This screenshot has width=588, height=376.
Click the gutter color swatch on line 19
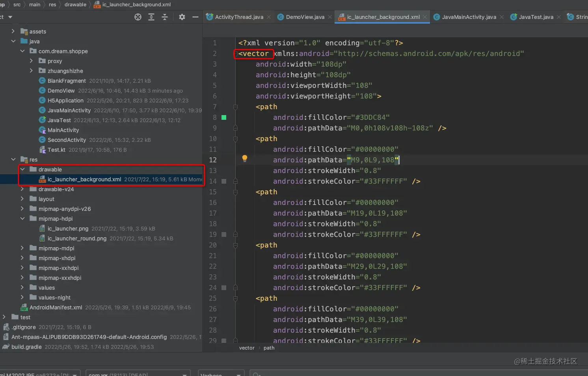(224, 235)
